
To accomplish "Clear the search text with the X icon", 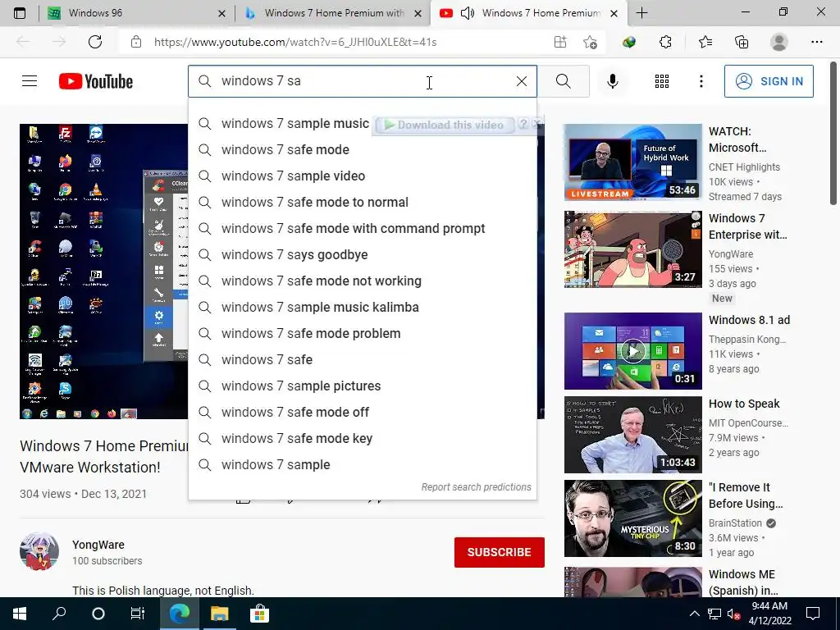I will [521, 81].
